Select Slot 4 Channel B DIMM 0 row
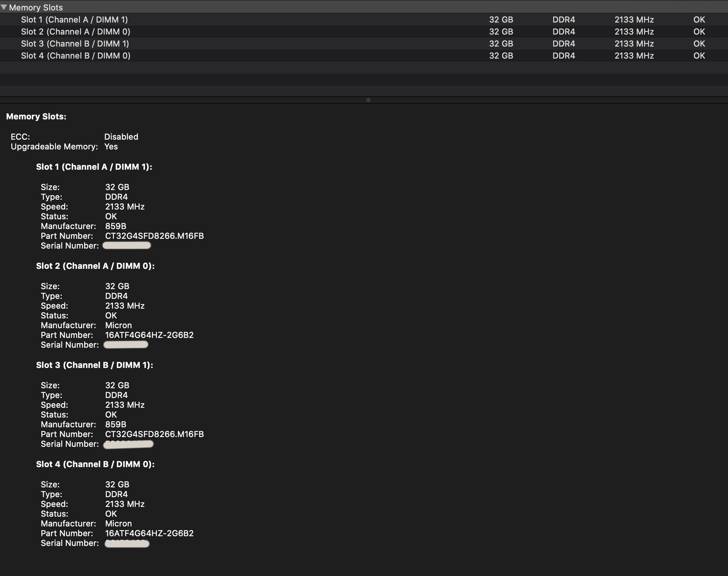This screenshot has width=728, height=576. click(x=76, y=56)
